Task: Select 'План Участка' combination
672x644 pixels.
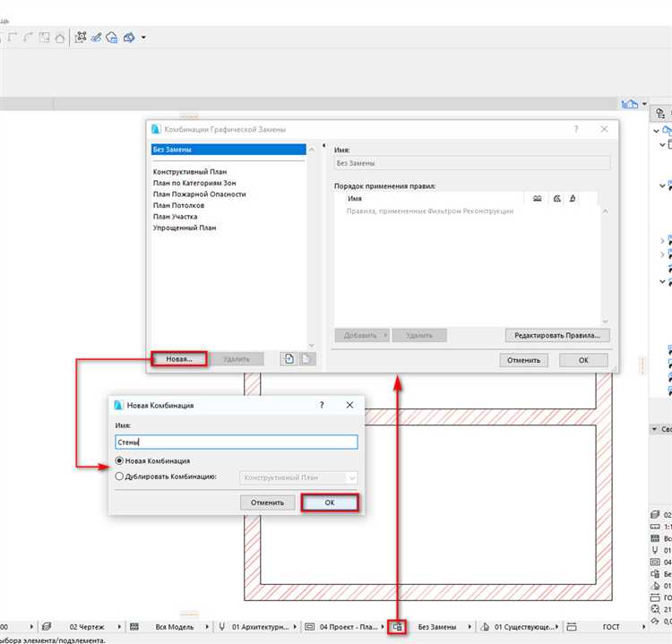Action: [176, 217]
